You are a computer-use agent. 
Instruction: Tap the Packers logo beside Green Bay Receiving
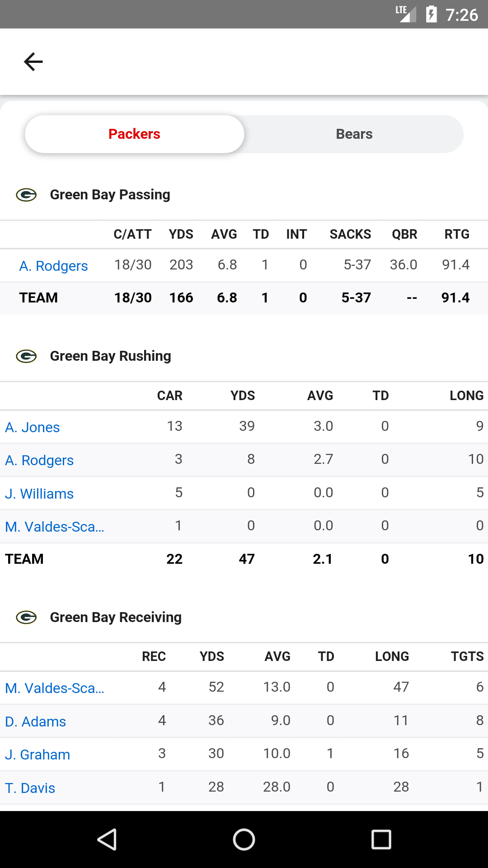[26, 617]
